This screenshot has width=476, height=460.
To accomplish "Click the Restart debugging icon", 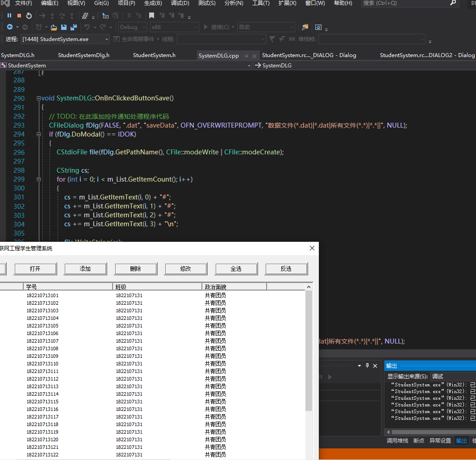I will 29,16.
